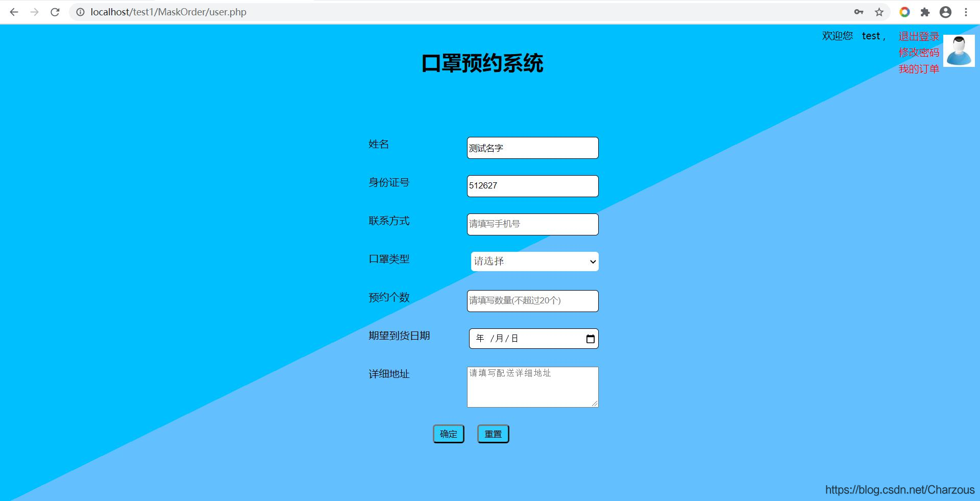
Task: Open the 修改密码 link
Action: tap(919, 53)
